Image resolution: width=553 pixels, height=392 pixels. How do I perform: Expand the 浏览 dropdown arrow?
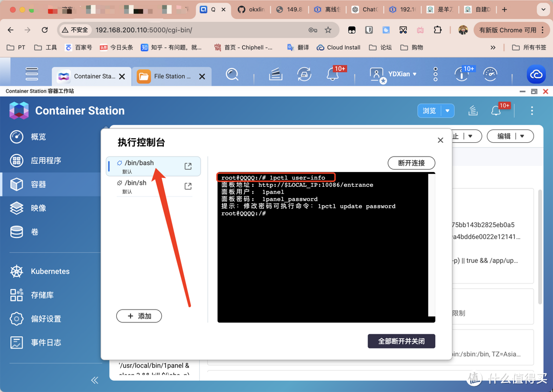448,111
